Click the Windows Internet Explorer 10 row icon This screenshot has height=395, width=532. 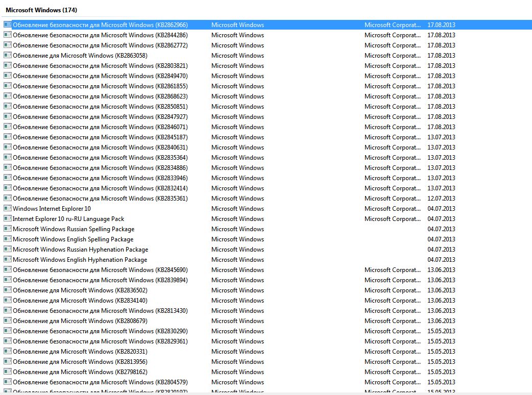(x=8, y=208)
